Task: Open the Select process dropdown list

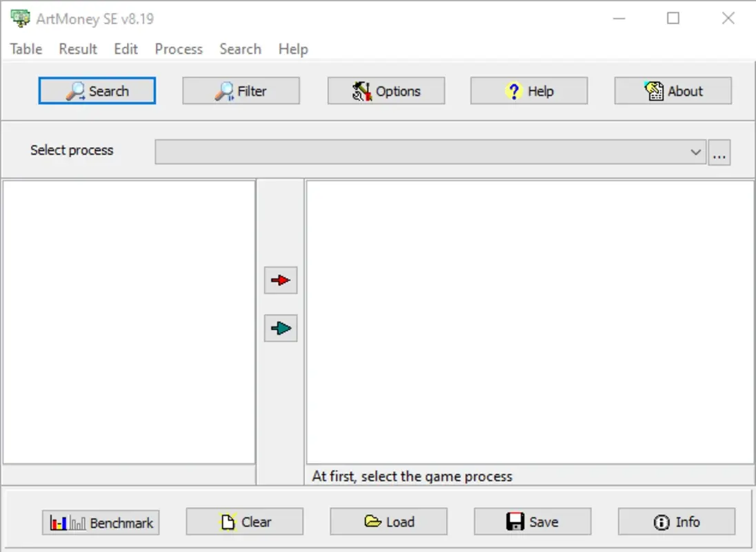Action: pyautogui.click(x=696, y=152)
